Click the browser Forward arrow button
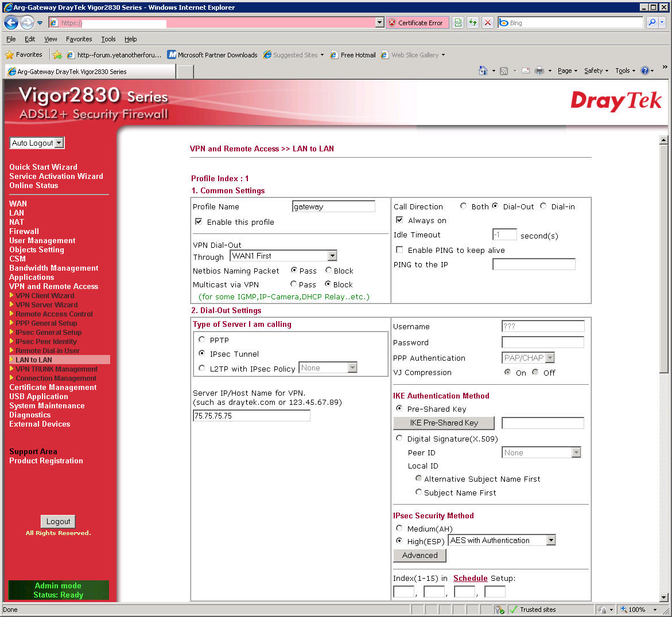The height and width of the screenshot is (617, 672). 27,22
